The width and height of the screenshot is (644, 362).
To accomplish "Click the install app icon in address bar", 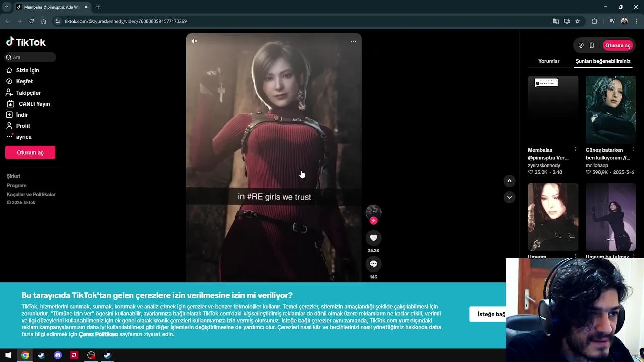I will click(x=567, y=21).
